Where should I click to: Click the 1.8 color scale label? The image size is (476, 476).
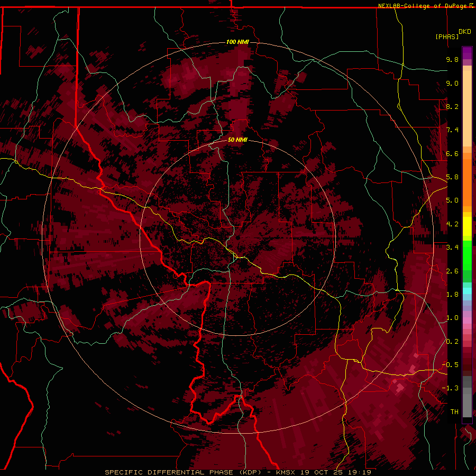click(x=452, y=295)
